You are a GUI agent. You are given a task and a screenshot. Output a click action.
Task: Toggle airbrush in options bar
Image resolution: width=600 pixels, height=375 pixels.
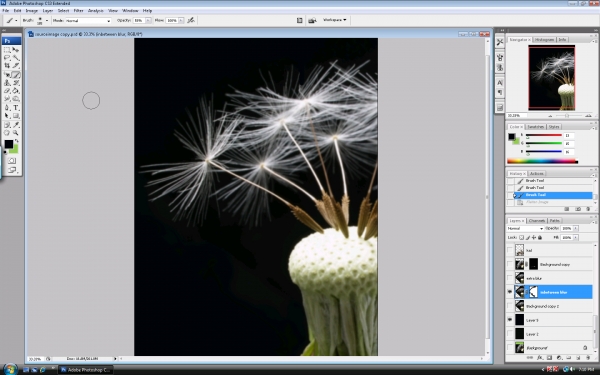pos(191,20)
